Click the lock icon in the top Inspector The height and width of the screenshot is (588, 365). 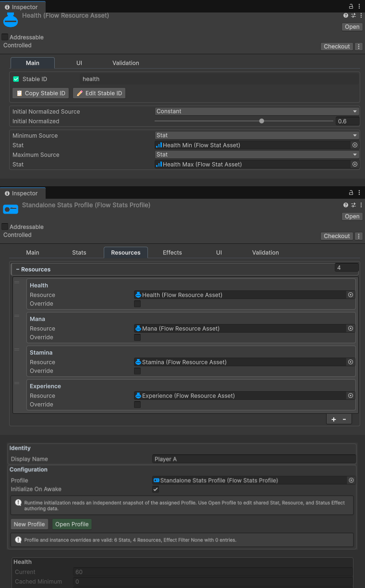click(351, 6)
